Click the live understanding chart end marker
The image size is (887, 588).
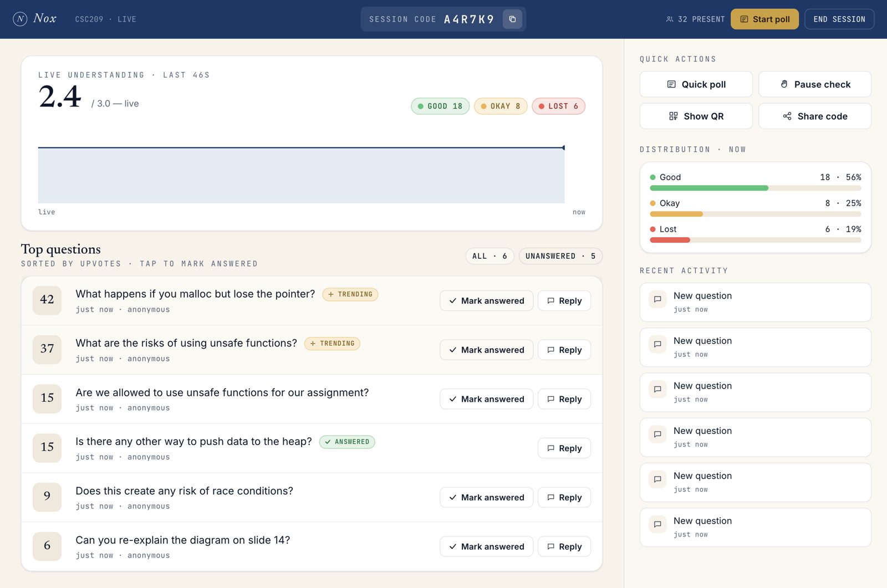tap(563, 147)
